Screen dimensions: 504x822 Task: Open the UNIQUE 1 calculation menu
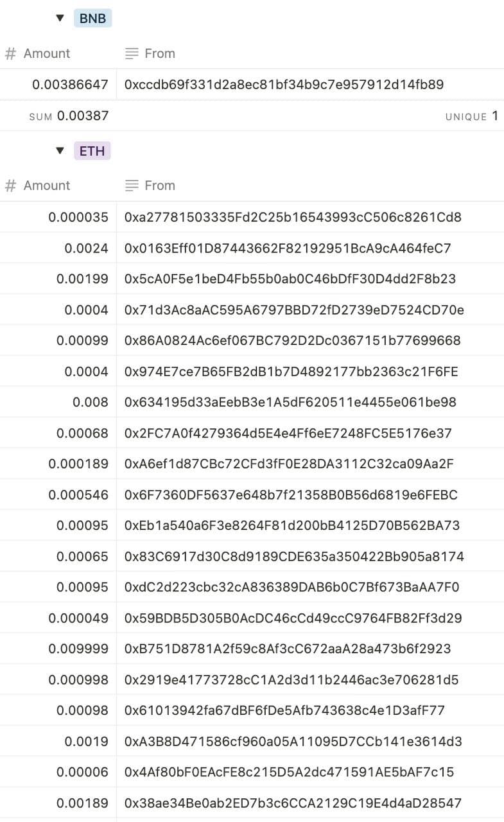(x=471, y=116)
